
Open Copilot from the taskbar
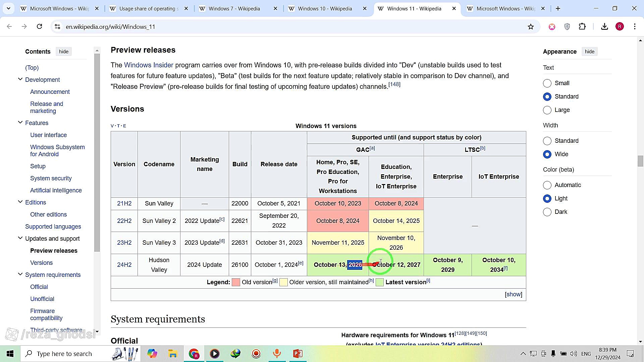click(152, 354)
